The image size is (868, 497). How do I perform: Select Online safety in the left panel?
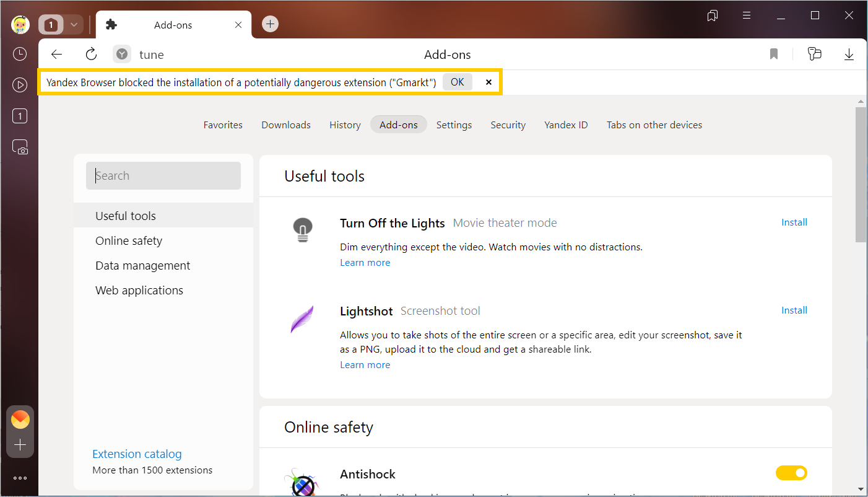click(129, 240)
